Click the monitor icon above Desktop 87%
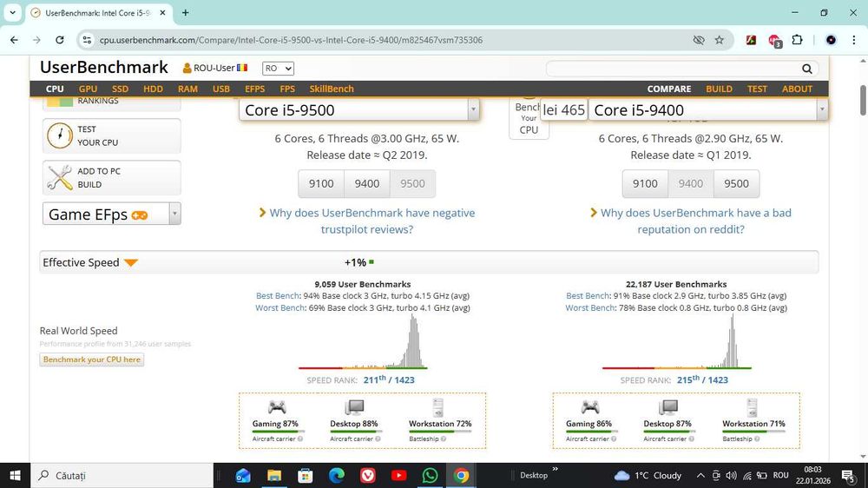This screenshot has height=488, width=868. [x=667, y=407]
